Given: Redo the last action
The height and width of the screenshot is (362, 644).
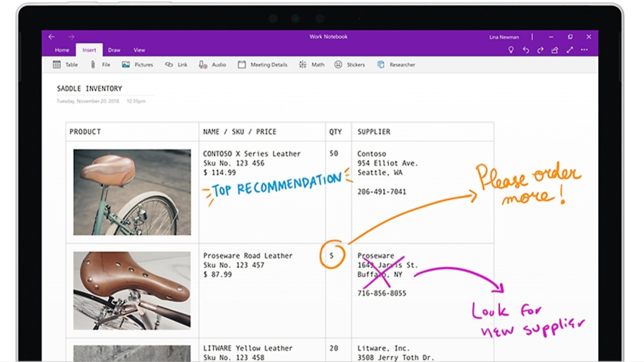Looking at the screenshot, I should 540,50.
